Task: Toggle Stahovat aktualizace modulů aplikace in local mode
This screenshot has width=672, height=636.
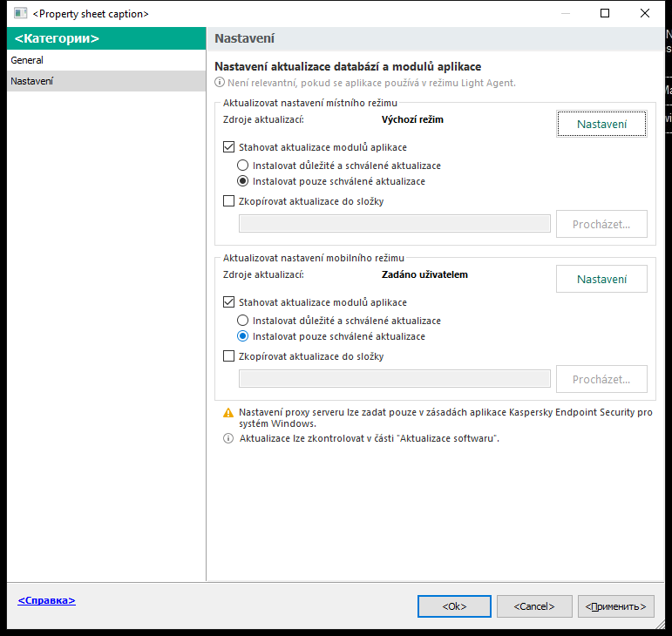Action: tap(229, 147)
